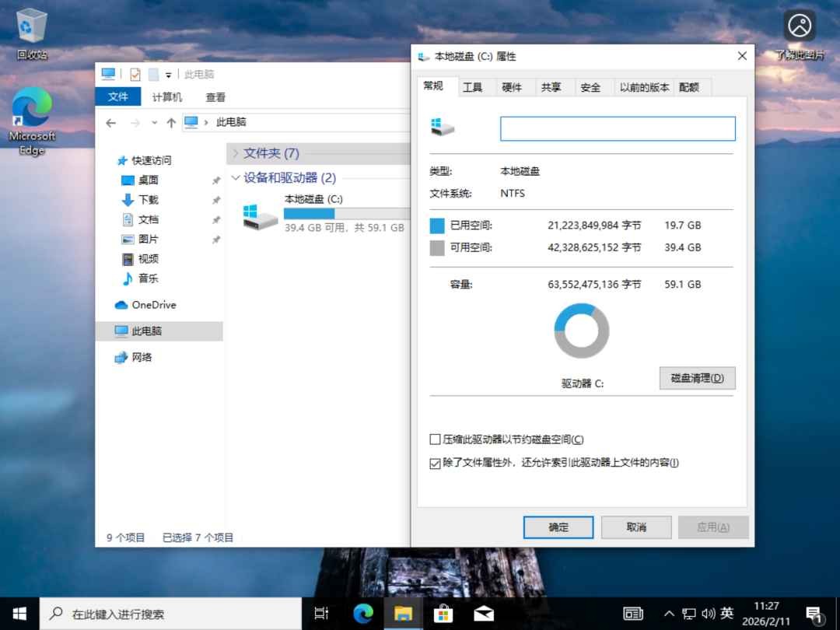
Task: Select 文档 in the navigation pane
Action: [149, 219]
